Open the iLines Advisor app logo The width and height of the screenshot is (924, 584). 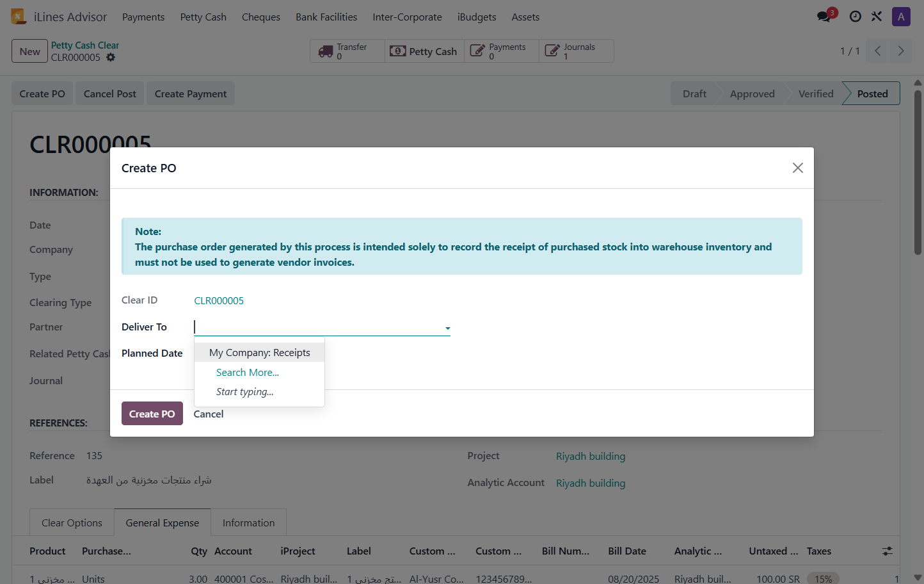tap(19, 17)
